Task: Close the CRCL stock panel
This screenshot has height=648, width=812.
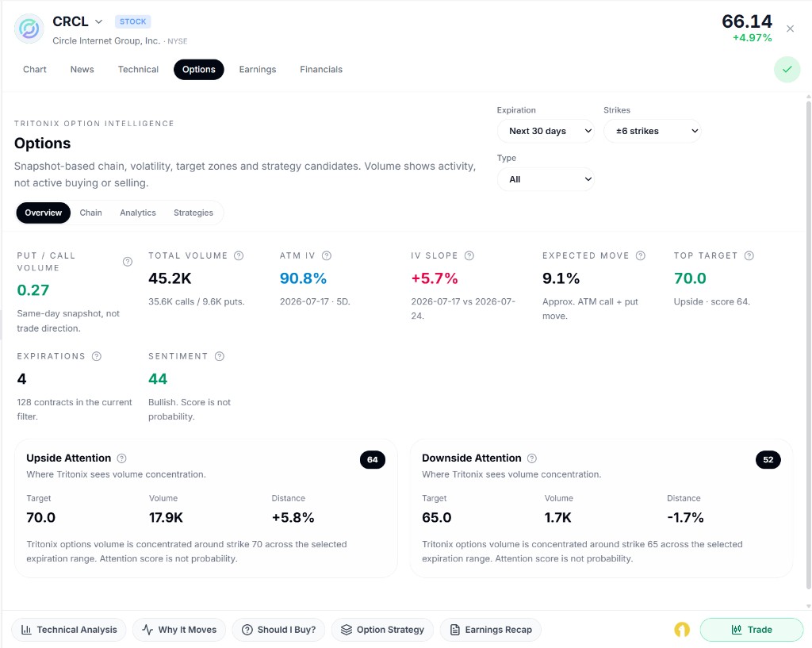Action: (x=790, y=29)
